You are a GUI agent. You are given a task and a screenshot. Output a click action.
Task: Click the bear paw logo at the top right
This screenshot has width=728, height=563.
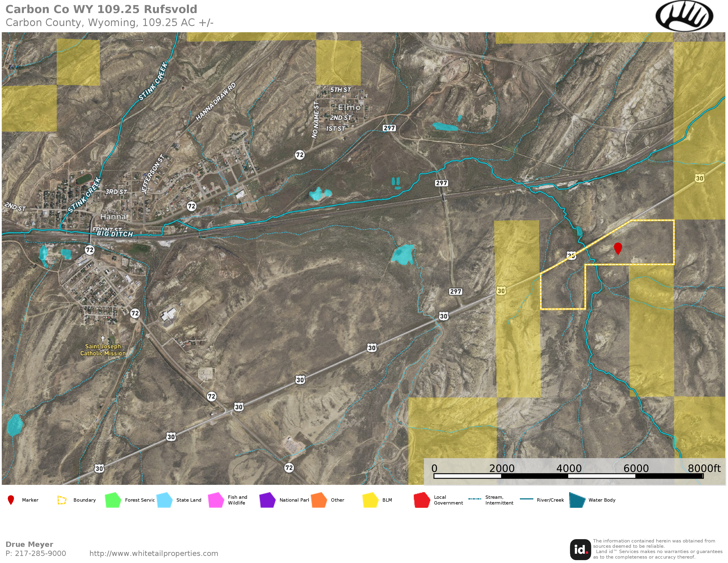tap(684, 16)
